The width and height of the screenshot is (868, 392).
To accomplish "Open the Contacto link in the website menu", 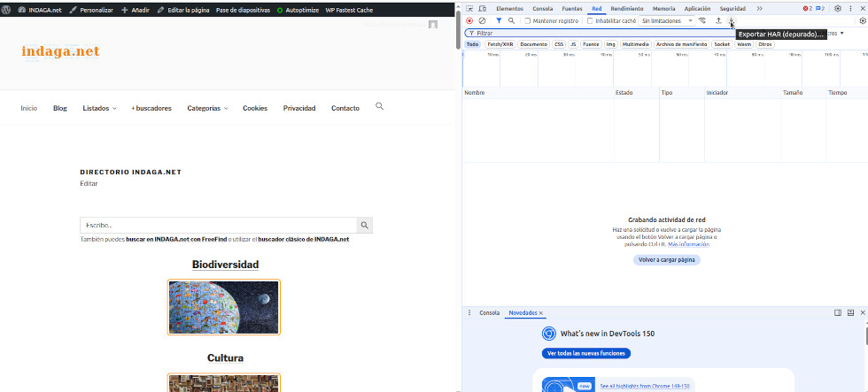I will 345,108.
